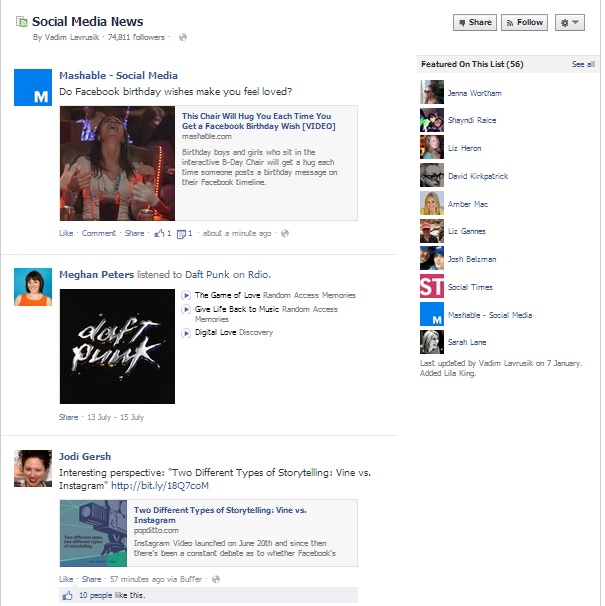The height and width of the screenshot is (606, 605).
Task: Open the Rdio link in story
Action: point(258,274)
